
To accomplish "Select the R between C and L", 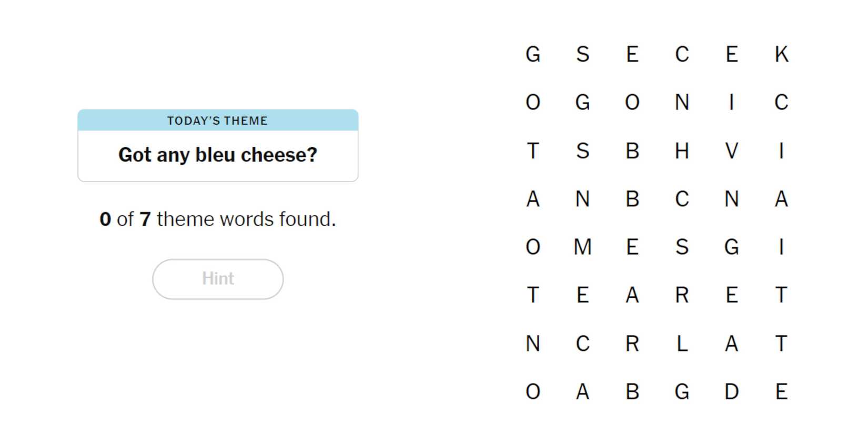I will [x=632, y=344].
